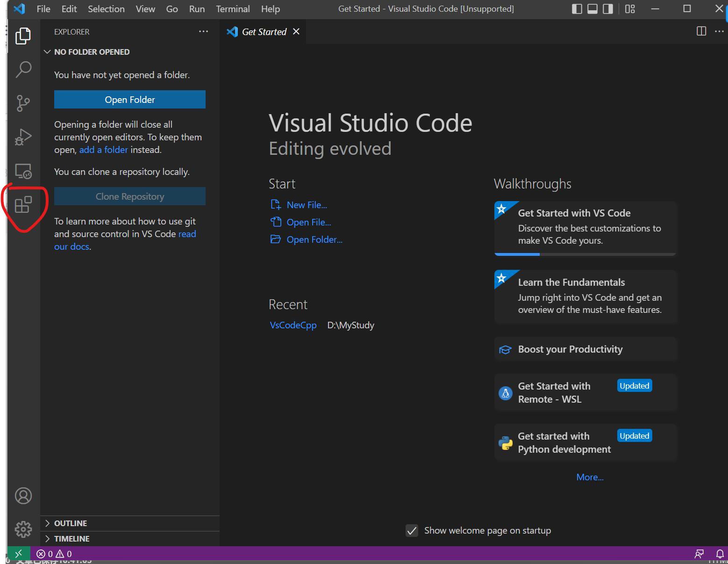Viewport: 728px width, 564px height.
Task: Open the Help menu
Action: pos(271,9)
